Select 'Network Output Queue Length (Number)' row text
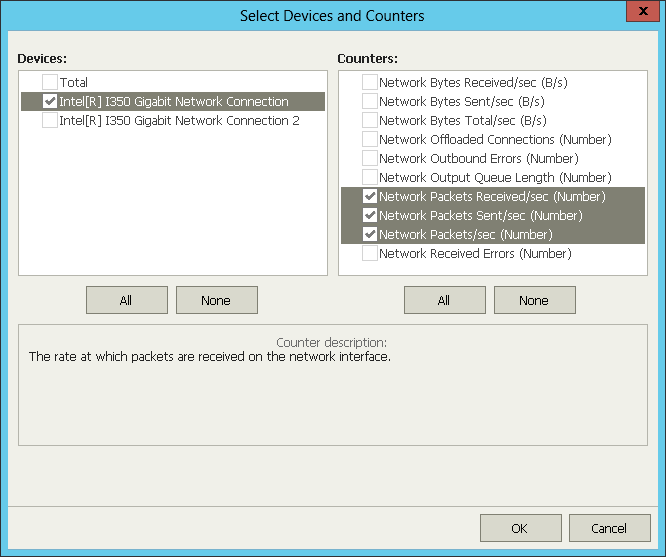Image resolution: width=666 pixels, height=557 pixels. 495,178
